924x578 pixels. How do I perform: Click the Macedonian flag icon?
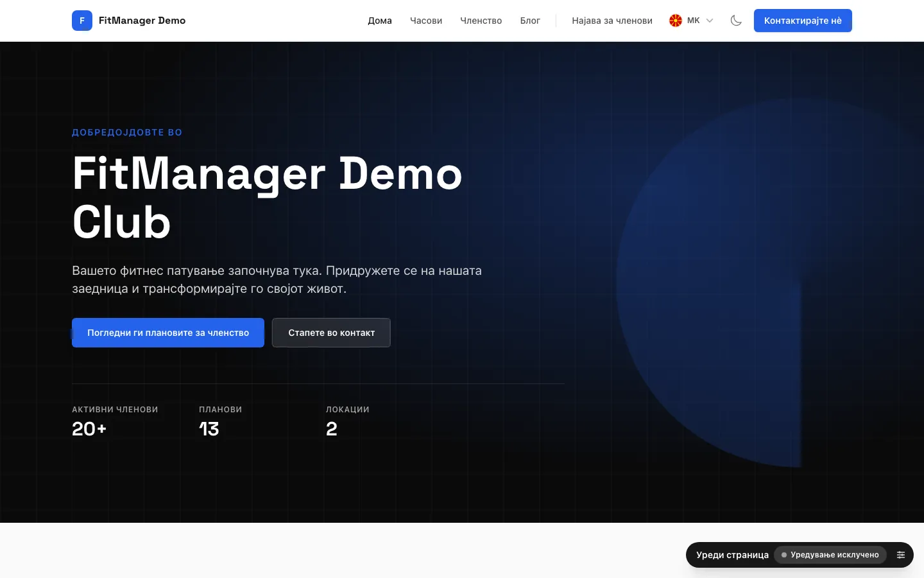click(676, 21)
